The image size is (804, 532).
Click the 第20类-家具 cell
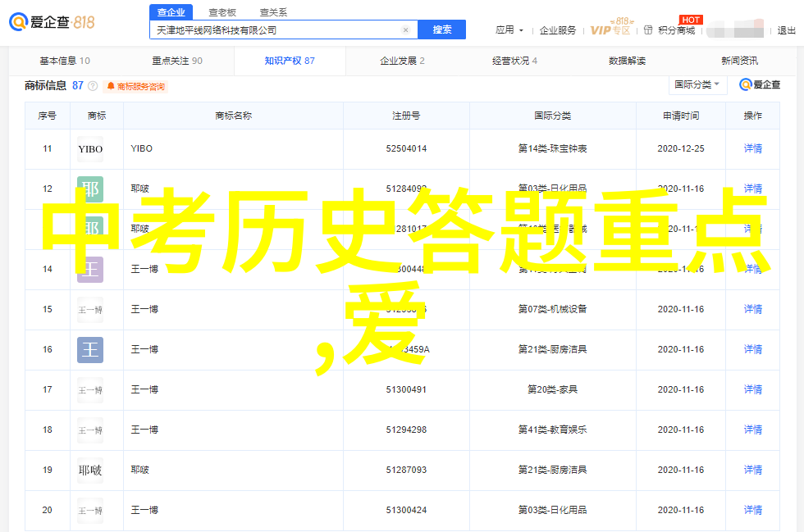click(552, 389)
